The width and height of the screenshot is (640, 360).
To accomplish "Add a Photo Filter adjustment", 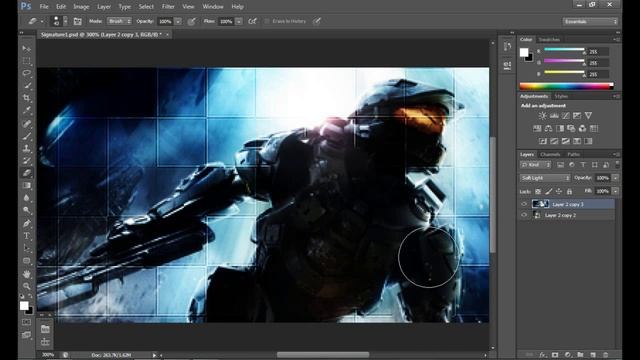I will pyautogui.click(x=571, y=129).
